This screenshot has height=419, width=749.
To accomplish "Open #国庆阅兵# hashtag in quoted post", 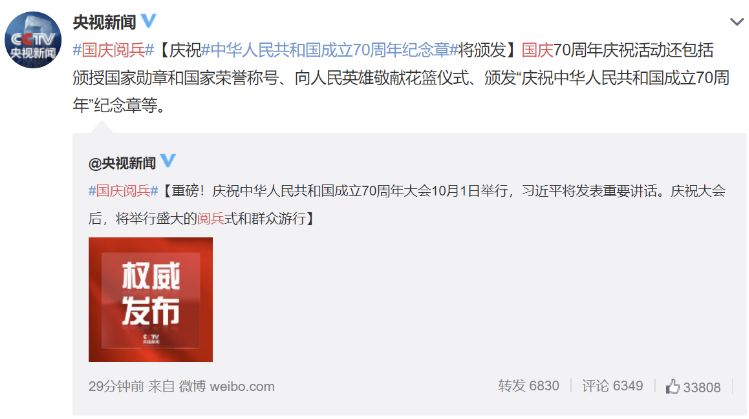I will pyautogui.click(x=123, y=191).
